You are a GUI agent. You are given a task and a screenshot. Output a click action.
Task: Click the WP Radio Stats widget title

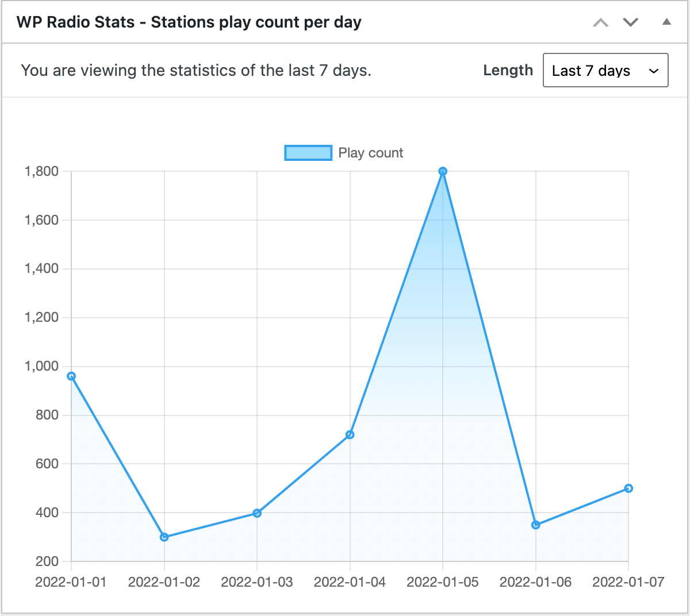(189, 22)
